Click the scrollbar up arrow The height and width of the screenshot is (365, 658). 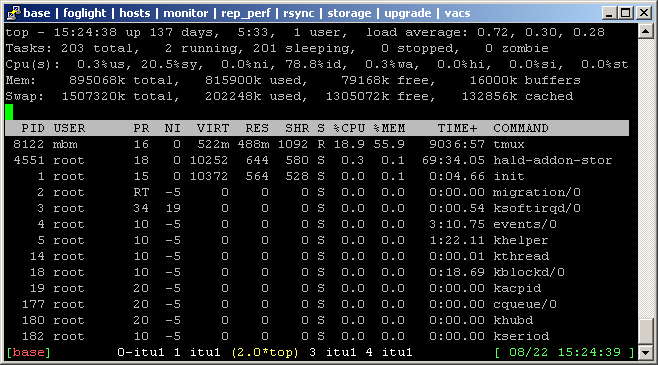(x=645, y=31)
